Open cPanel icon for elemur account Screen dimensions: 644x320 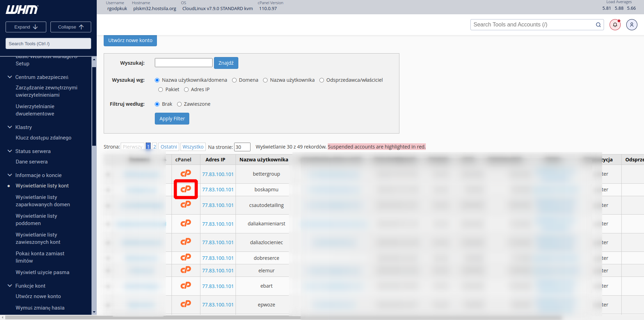click(x=186, y=270)
